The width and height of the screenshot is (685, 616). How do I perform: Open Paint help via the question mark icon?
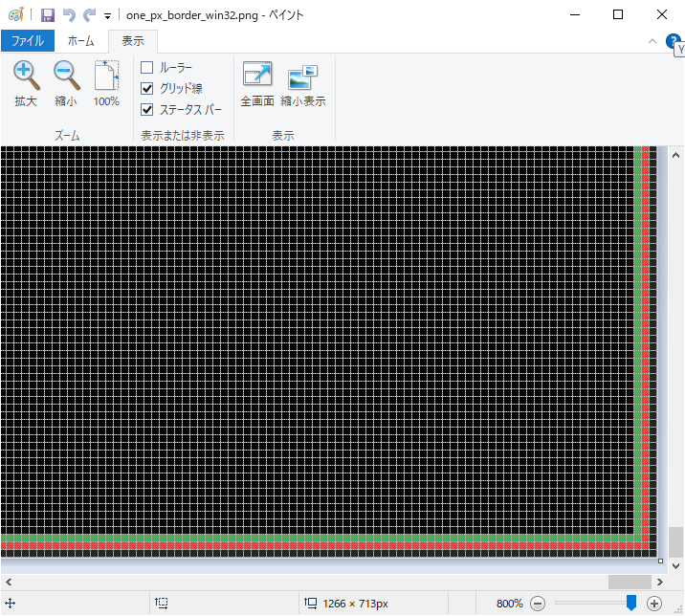click(673, 41)
